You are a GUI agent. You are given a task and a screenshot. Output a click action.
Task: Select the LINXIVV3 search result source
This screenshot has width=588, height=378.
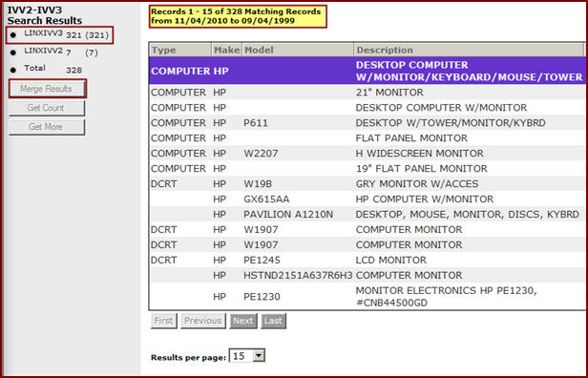point(60,35)
